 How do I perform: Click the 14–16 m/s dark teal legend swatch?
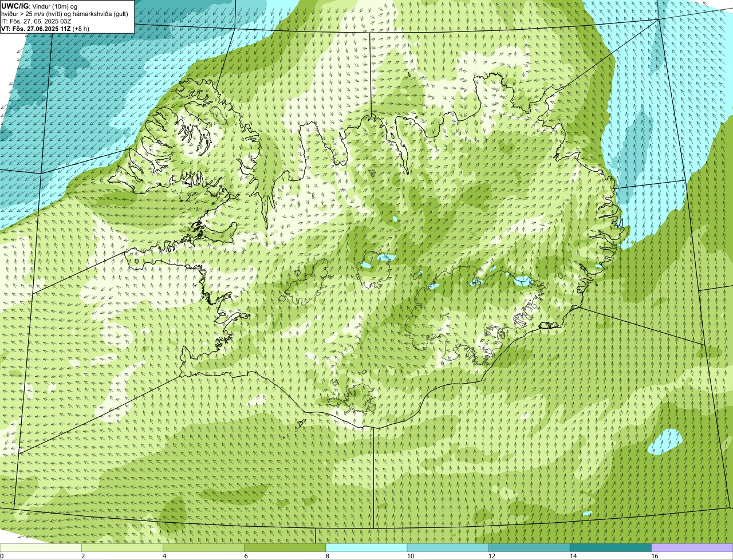pos(611,548)
